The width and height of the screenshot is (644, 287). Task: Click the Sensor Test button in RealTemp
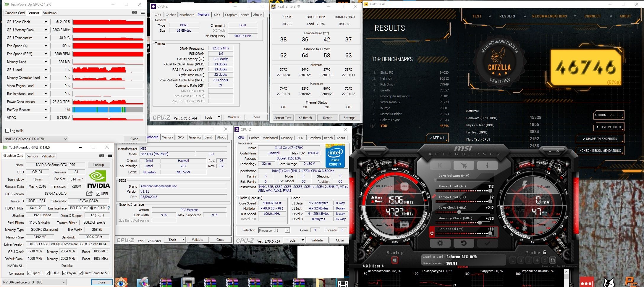[x=283, y=117]
